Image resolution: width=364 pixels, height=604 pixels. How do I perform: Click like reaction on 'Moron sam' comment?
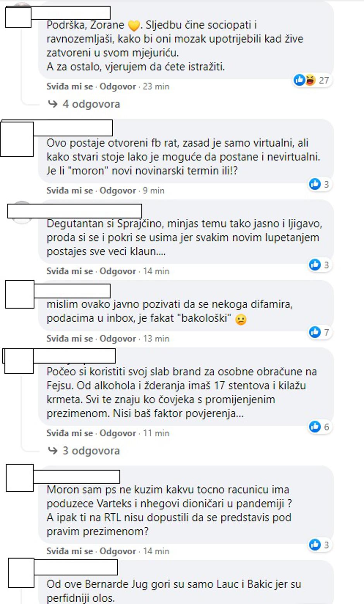[x=315, y=544]
